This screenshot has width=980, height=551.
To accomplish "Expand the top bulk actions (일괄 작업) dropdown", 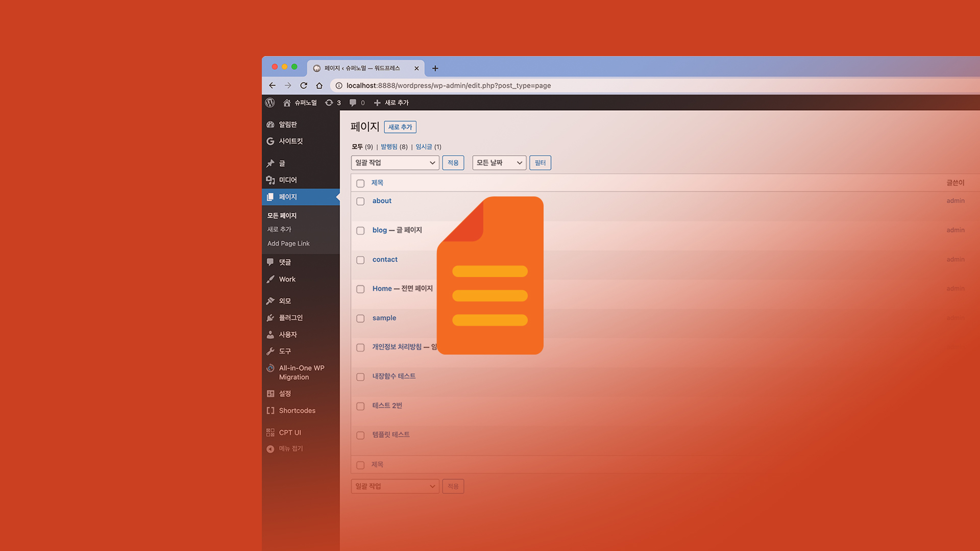I will (x=395, y=163).
